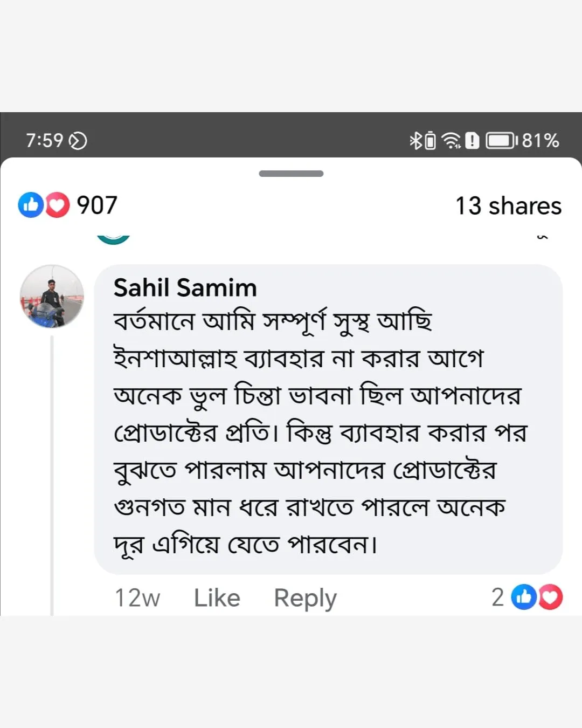
Task: Click the comment's blue thumbs-up reaction icon
Action: click(x=523, y=597)
